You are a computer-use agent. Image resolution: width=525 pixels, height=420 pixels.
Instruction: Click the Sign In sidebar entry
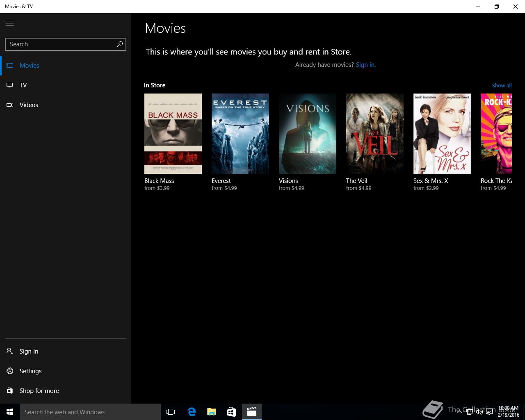66,352
